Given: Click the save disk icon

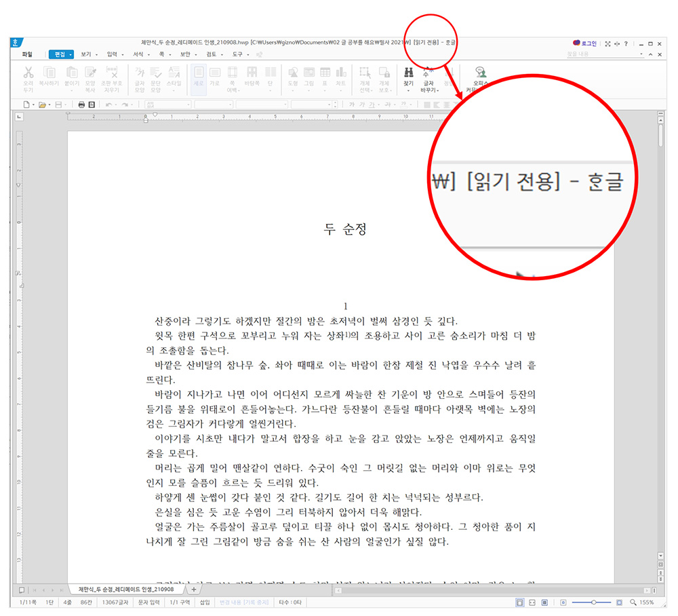Looking at the screenshot, I should [x=58, y=104].
